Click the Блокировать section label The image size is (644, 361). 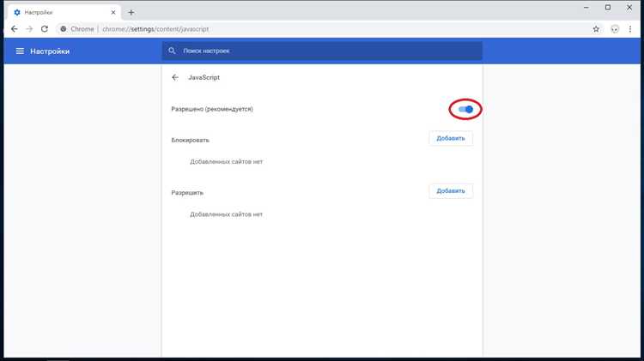tap(190, 141)
